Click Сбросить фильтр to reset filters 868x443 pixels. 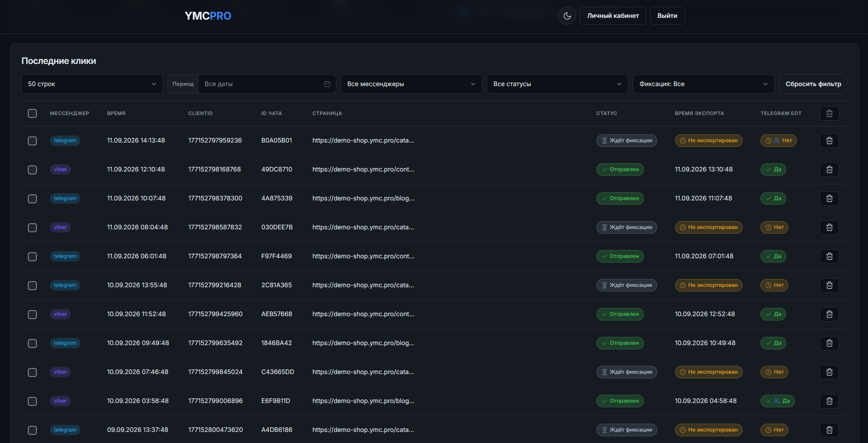(813, 84)
